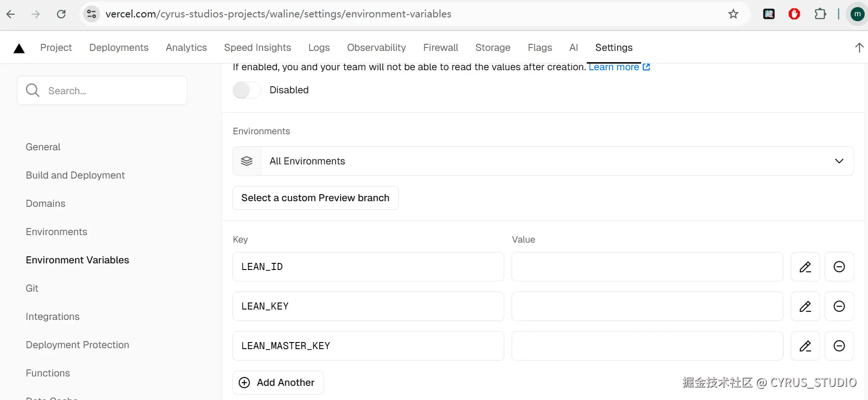Open the Observability tab
868x400 pixels.
[x=377, y=48]
